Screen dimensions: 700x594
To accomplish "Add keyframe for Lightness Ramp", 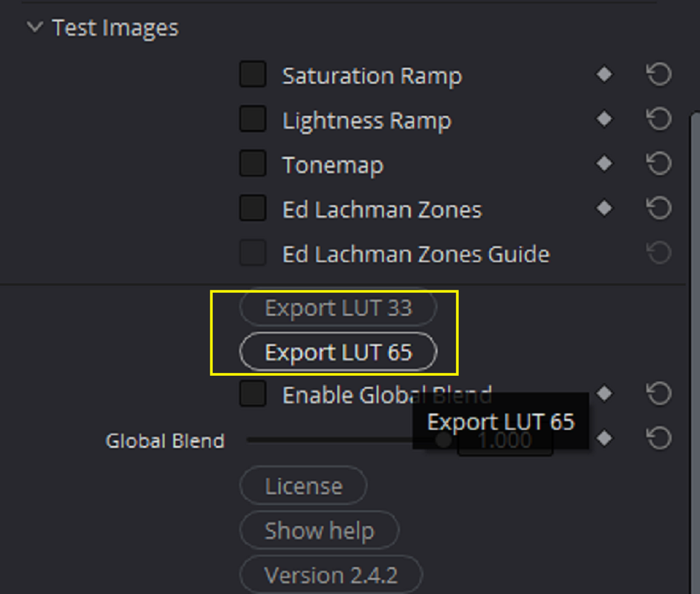I will coord(604,119).
